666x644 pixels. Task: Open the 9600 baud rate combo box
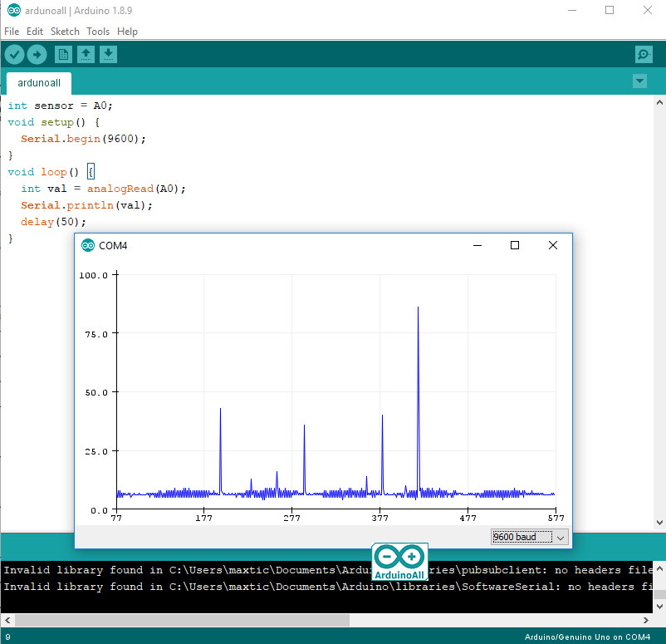pos(529,537)
